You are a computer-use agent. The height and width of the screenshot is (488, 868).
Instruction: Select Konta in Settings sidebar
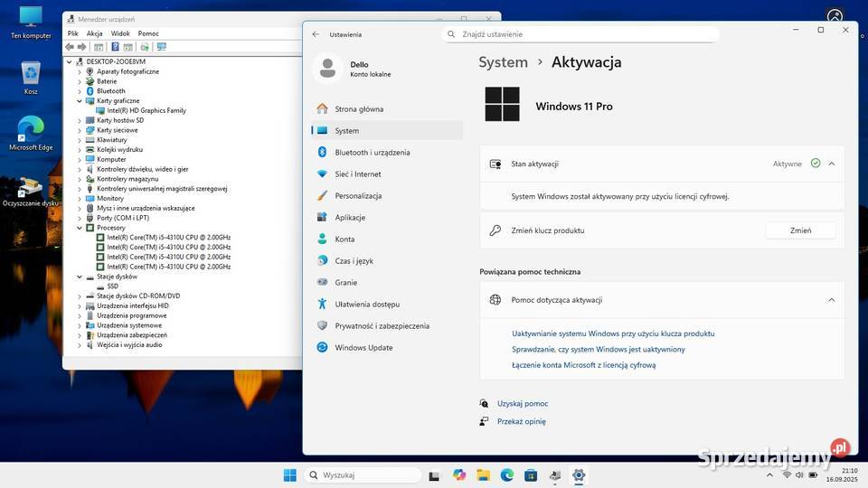(x=386, y=239)
